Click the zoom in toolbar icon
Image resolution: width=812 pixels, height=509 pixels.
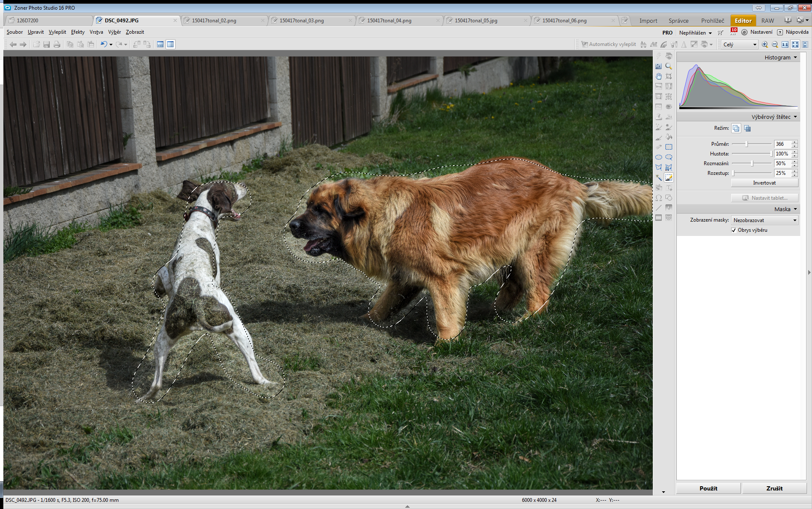tap(765, 44)
